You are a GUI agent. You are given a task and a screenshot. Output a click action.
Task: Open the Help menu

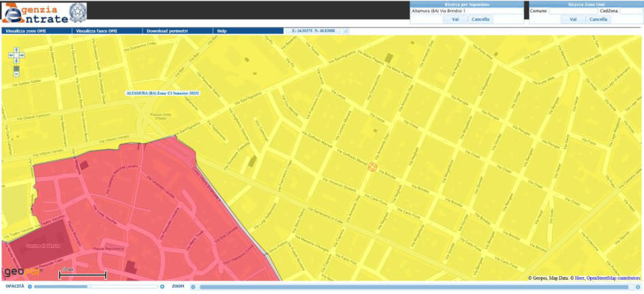tap(221, 31)
